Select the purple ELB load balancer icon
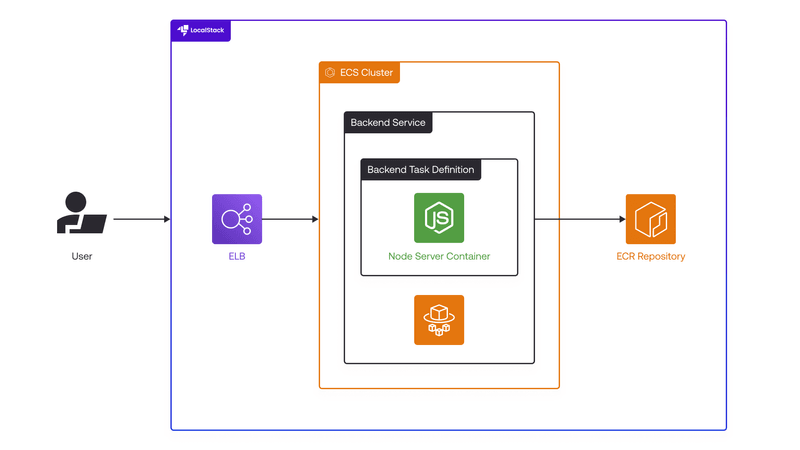The width and height of the screenshot is (800, 450). 237,219
